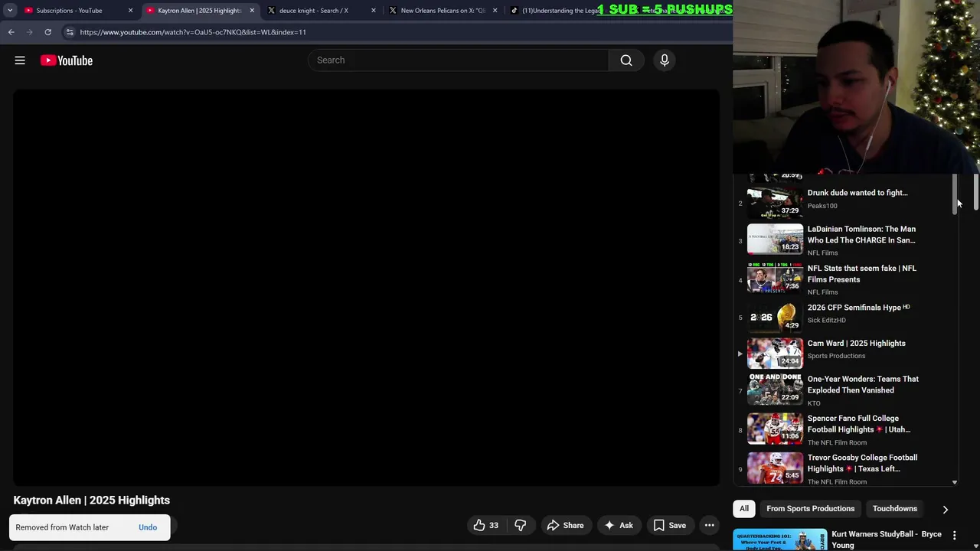The image size is (980, 551).
Task: Click the YouTube search input field
Action: coord(458,60)
